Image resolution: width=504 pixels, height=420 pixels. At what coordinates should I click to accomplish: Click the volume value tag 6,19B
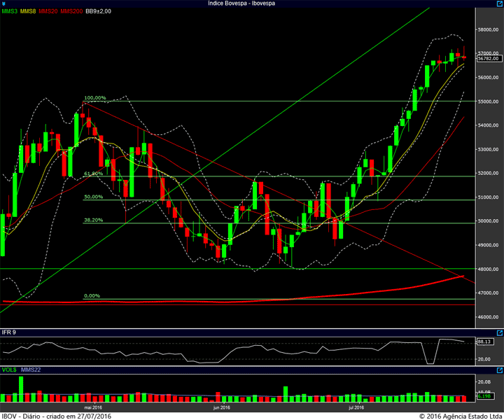click(484, 396)
